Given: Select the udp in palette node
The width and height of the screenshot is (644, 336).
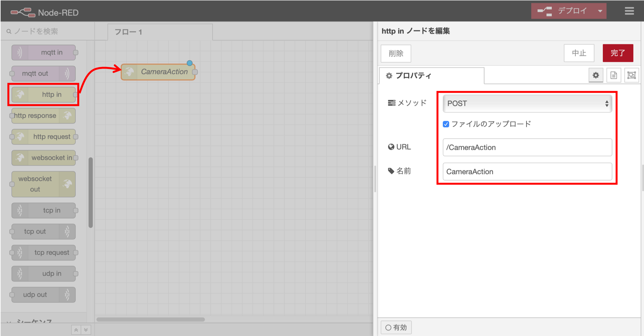Looking at the screenshot, I should [x=43, y=274].
